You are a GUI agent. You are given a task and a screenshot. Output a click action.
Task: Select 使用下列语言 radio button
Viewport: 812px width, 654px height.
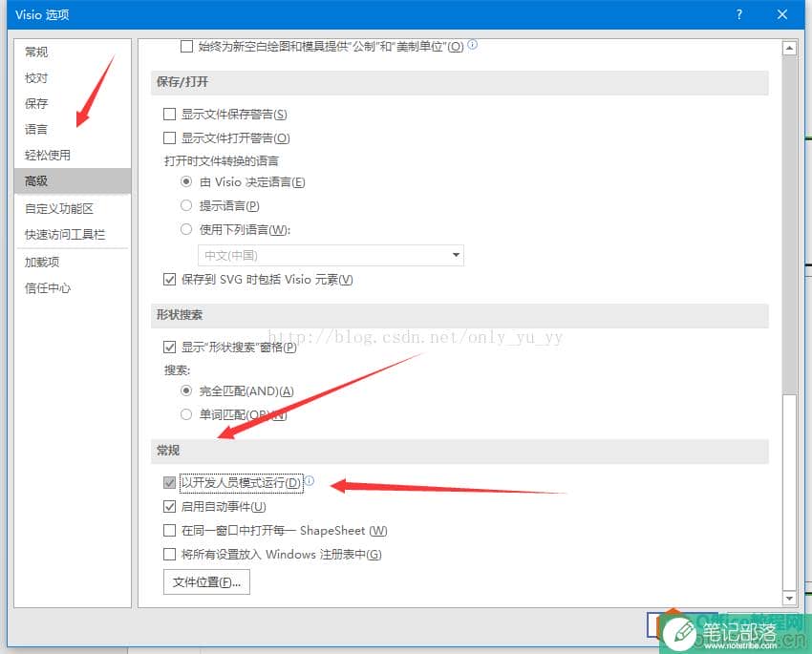186,229
